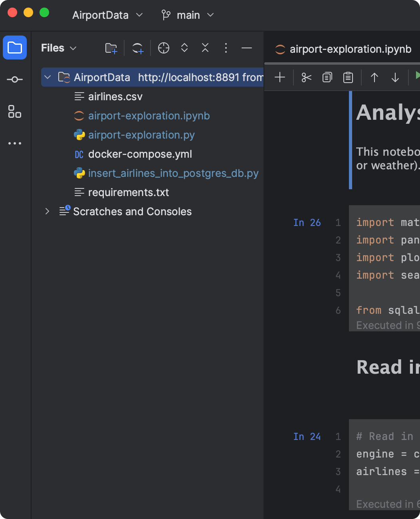Click the Select Opened File crosshair icon
The image size is (420, 519).
click(x=164, y=48)
